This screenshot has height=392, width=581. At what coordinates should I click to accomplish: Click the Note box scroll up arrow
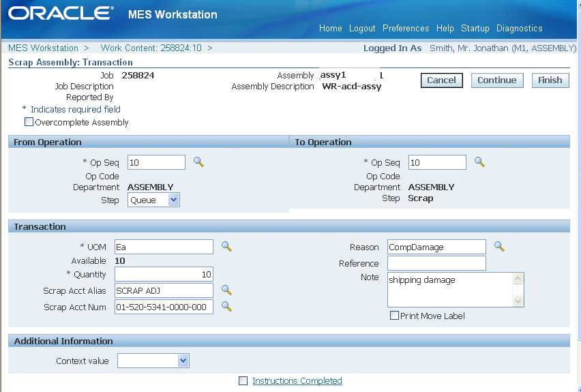point(518,278)
